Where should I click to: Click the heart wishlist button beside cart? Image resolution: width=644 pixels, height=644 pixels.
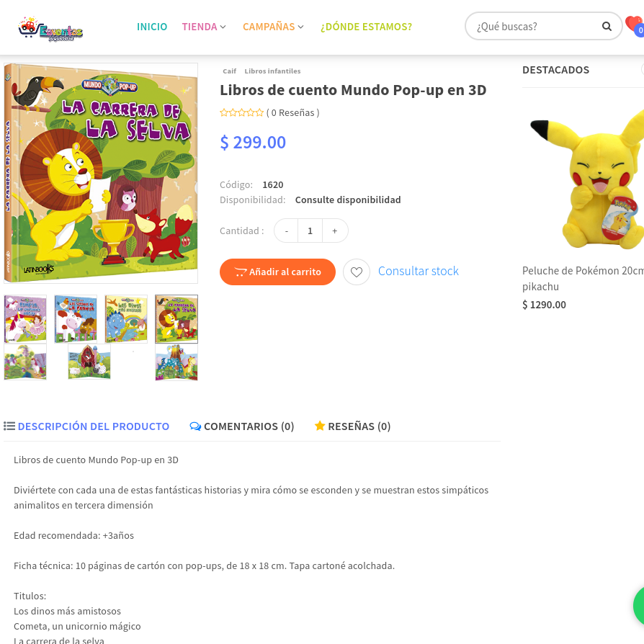[x=357, y=272]
